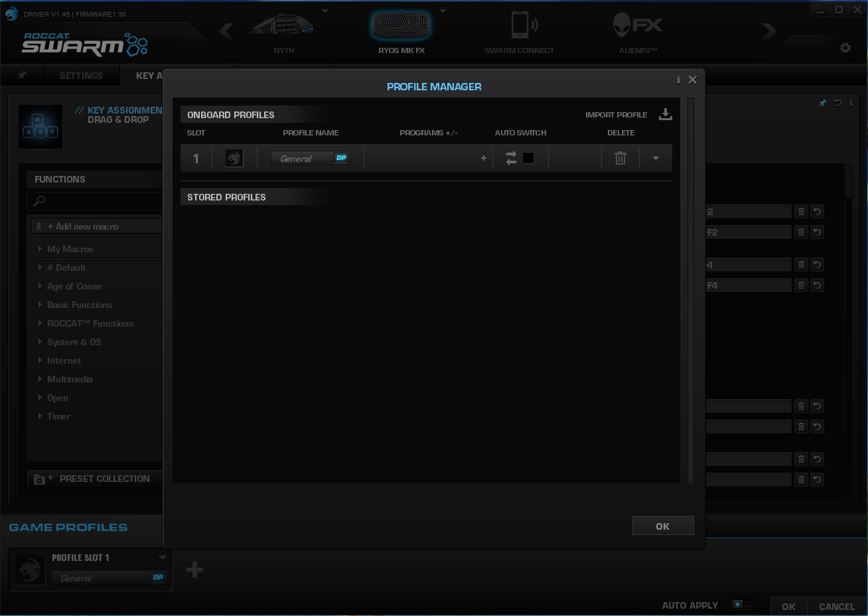Expand the Internet functions group
The width and height of the screenshot is (868, 616).
40,360
